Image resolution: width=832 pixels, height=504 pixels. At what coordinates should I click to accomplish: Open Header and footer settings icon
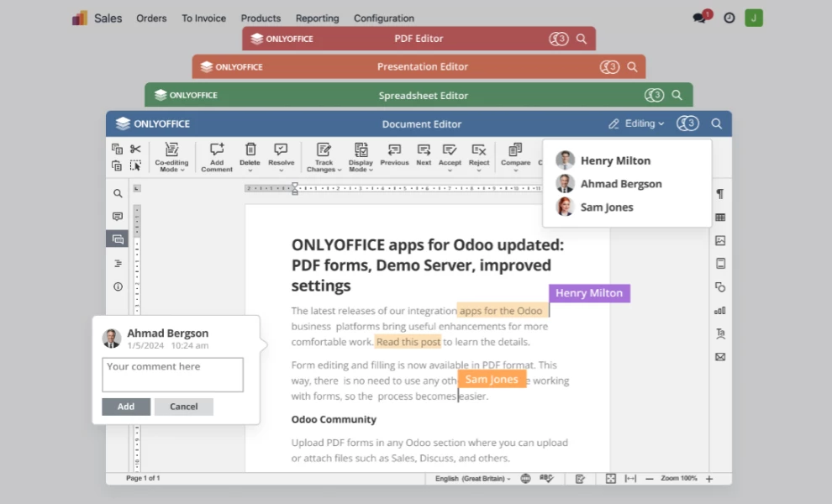[720, 264]
